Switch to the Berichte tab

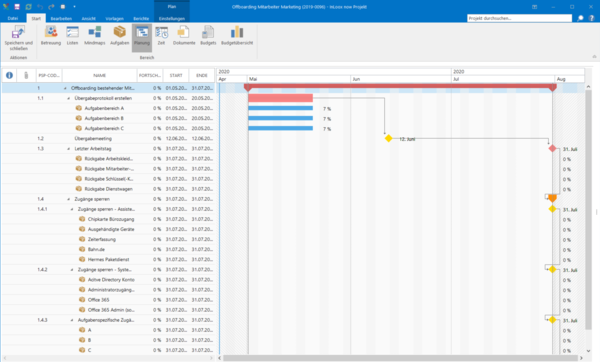pos(141,18)
